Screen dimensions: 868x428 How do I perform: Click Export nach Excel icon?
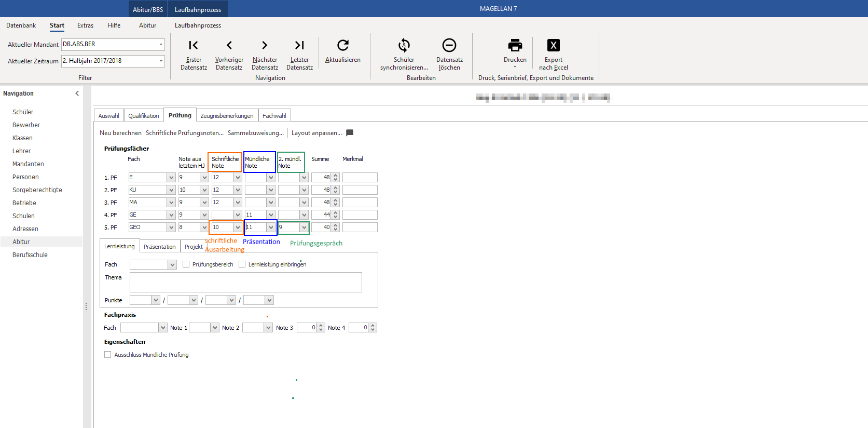554,45
